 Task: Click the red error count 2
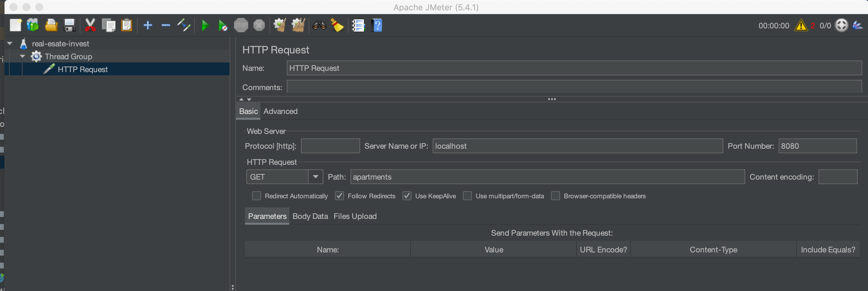click(813, 26)
